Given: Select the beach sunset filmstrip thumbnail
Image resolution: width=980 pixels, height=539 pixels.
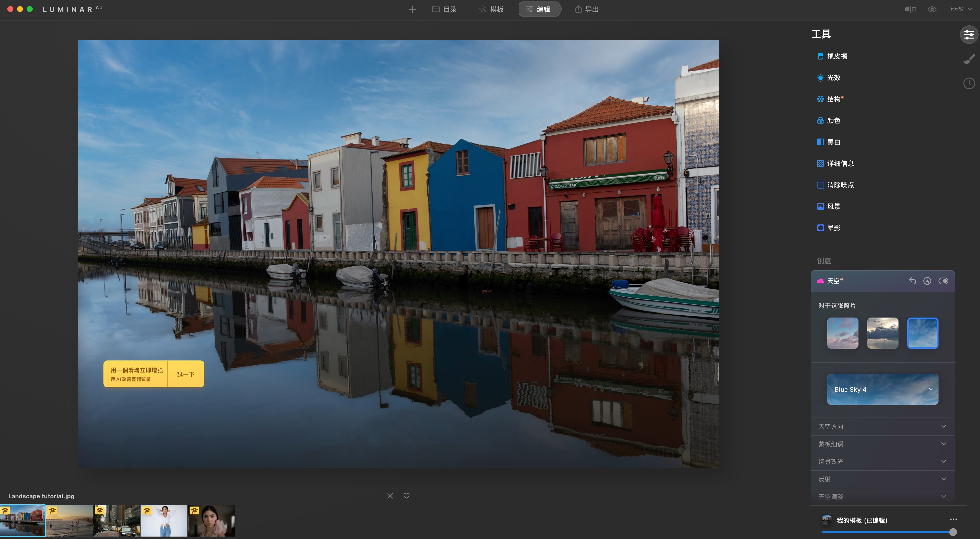Looking at the screenshot, I should coord(70,521).
